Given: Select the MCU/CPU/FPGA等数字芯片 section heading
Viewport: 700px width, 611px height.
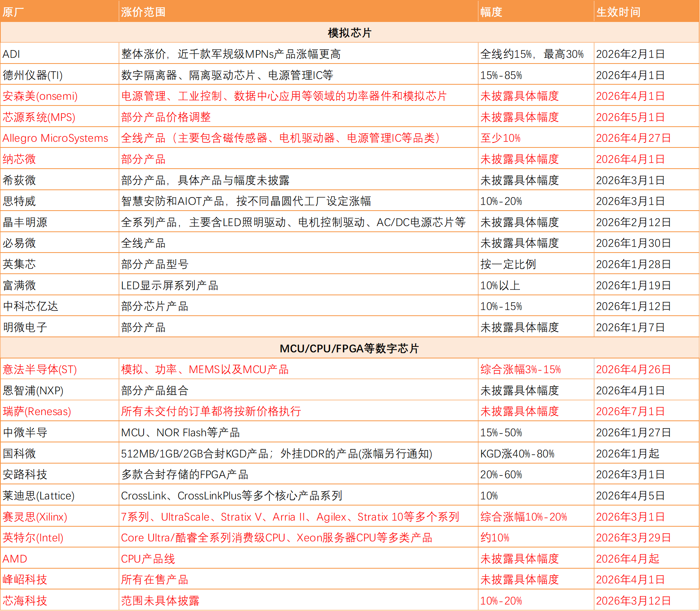Looking at the screenshot, I should pyautogui.click(x=350, y=348).
